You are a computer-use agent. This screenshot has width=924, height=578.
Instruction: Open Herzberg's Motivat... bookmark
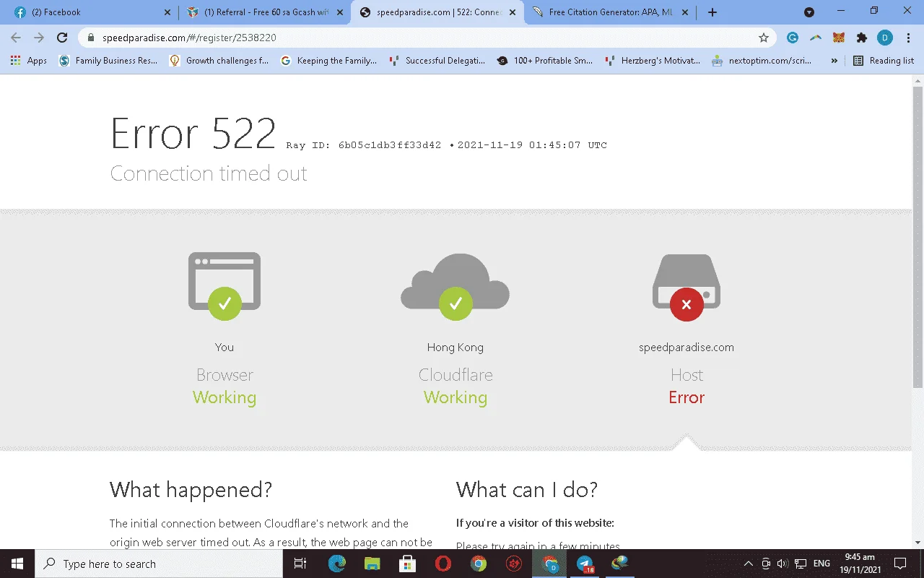click(653, 61)
